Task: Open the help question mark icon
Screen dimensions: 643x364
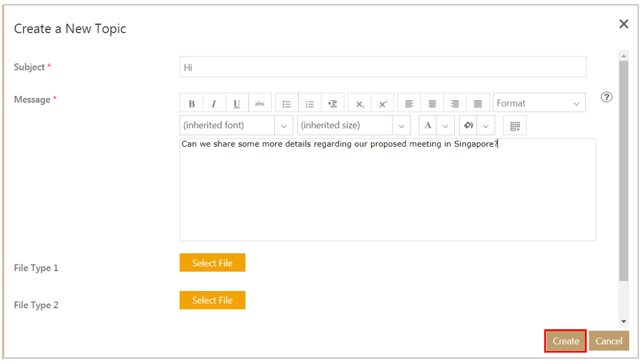Action: [x=606, y=97]
